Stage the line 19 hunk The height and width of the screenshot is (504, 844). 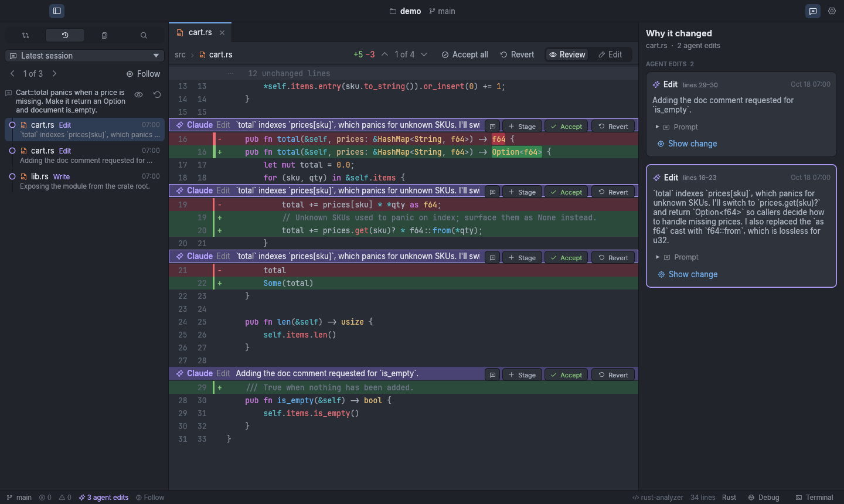[x=522, y=192]
